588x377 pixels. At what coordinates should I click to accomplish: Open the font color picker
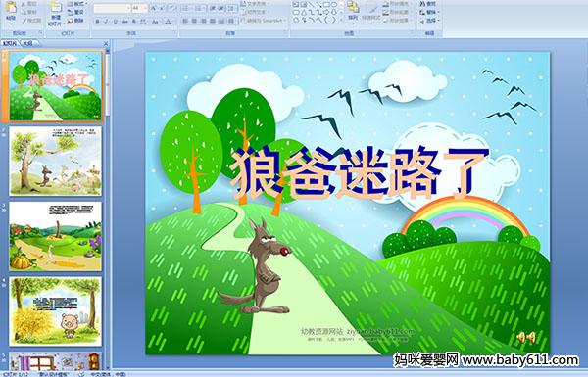pos(168,22)
